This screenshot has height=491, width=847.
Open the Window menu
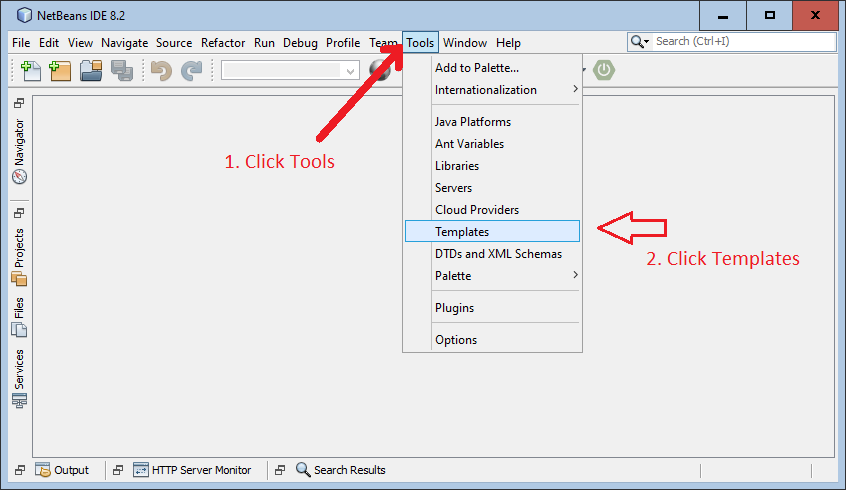tap(465, 43)
